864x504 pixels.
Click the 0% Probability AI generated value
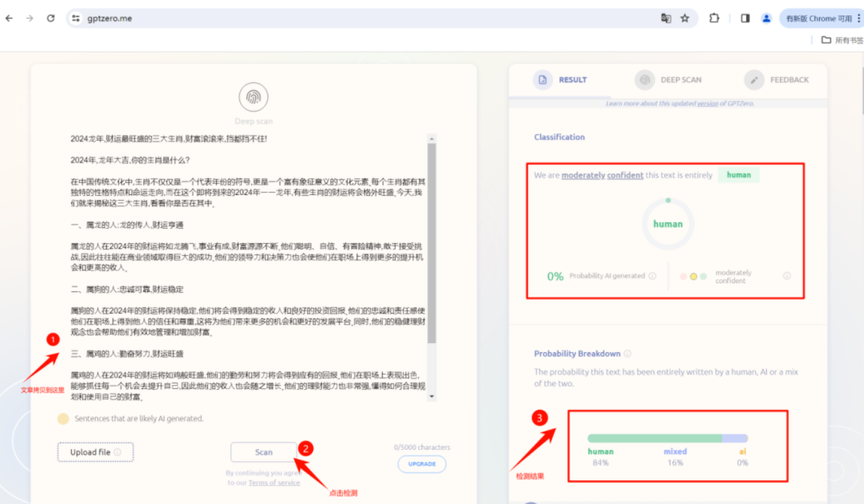tap(555, 276)
